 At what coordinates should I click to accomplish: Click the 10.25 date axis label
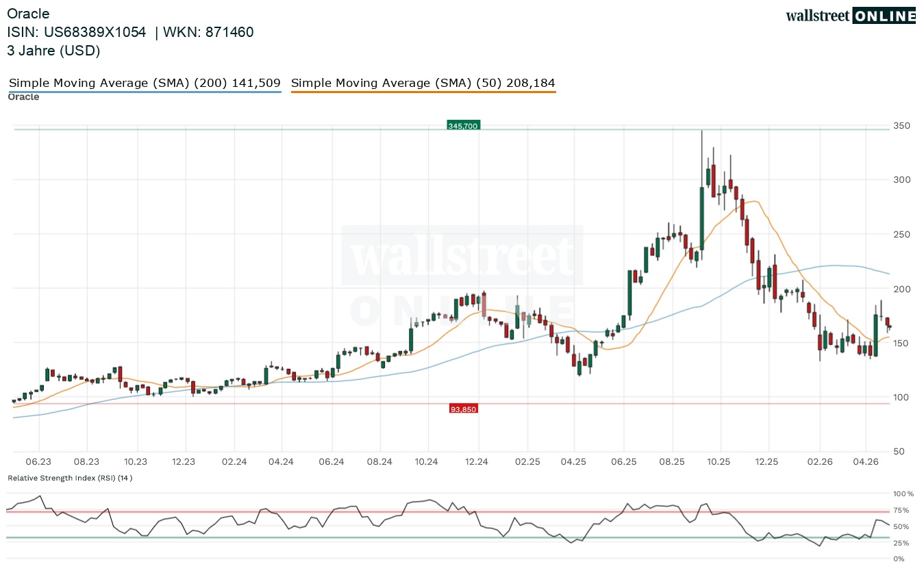pyautogui.click(x=719, y=462)
